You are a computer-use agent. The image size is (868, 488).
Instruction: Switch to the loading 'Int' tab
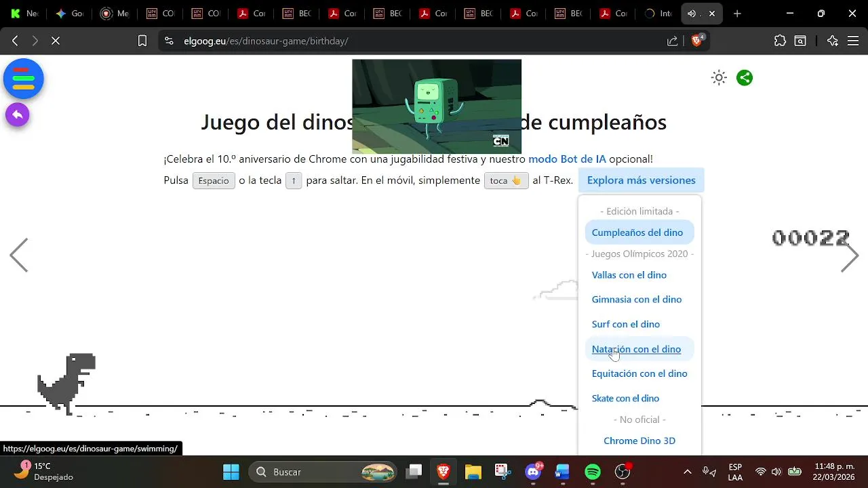(x=658, y=14)
